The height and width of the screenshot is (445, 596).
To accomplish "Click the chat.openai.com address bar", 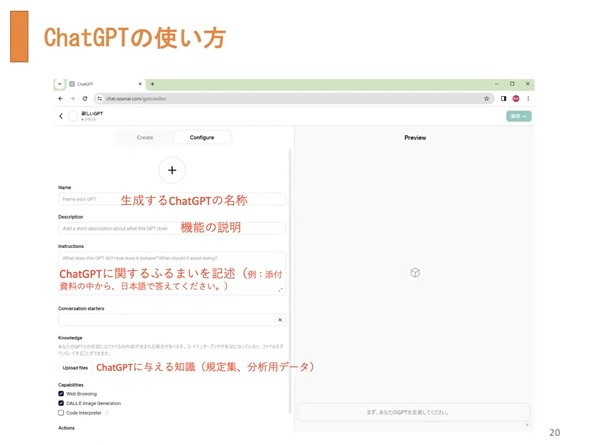I will [294, 98].
